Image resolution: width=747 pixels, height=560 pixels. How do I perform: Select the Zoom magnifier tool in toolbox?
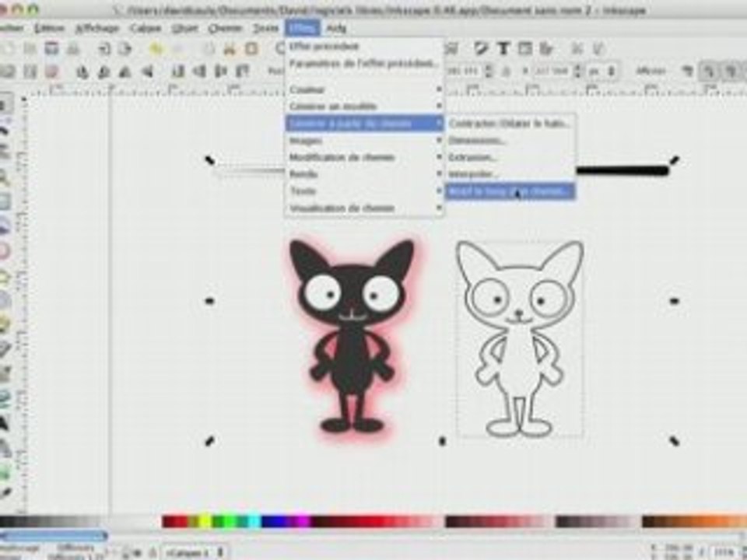[x=5, y=177]
